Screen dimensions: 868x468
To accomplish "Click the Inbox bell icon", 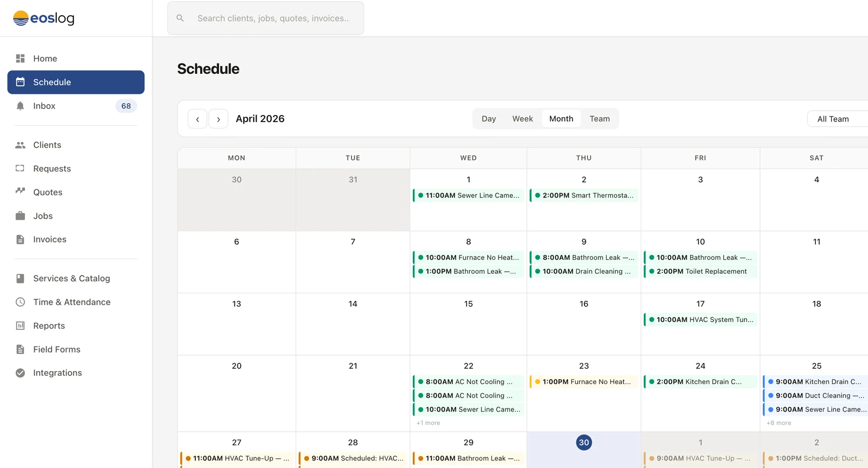I will point(21,106).
